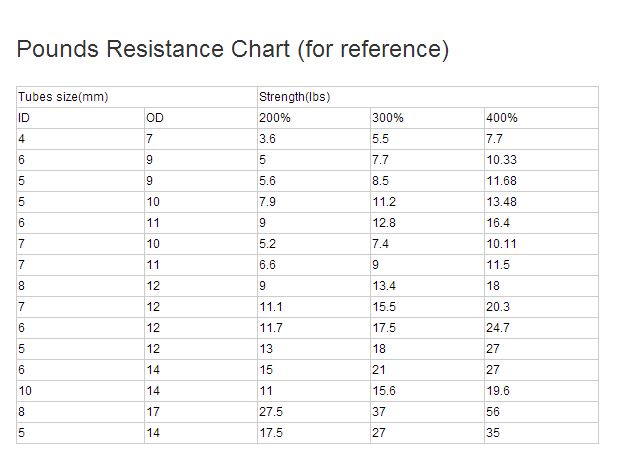
Task: Click the 200% column header
Action: 313,118
